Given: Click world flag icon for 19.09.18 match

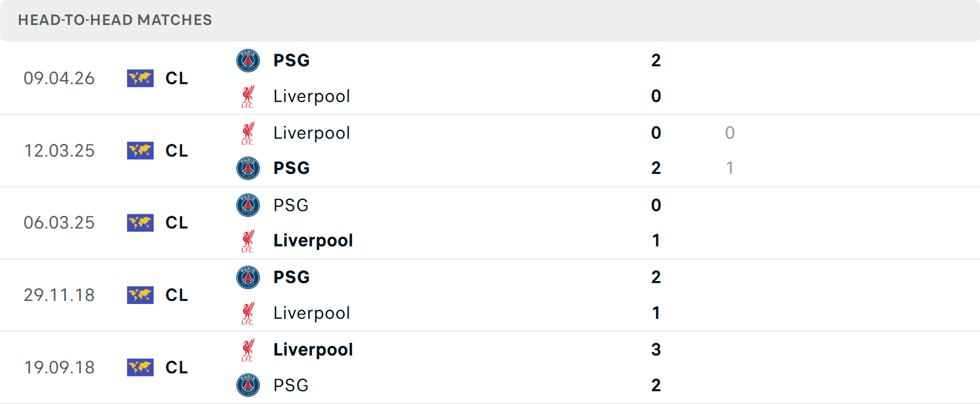Looking at the screenshot, I should coord(140,367).
